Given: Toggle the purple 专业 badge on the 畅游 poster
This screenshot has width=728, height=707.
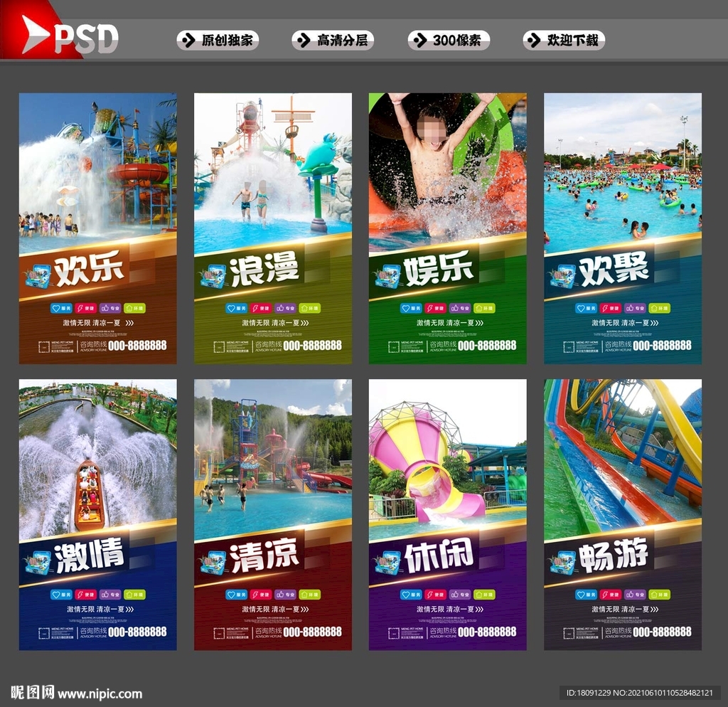Looking at the screenshot, I should click(635, 593).
